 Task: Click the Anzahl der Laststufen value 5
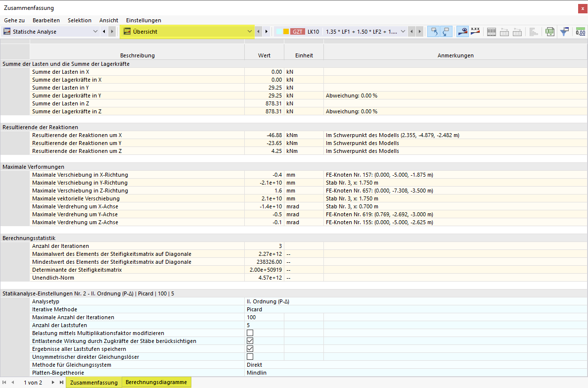point(248,325)
